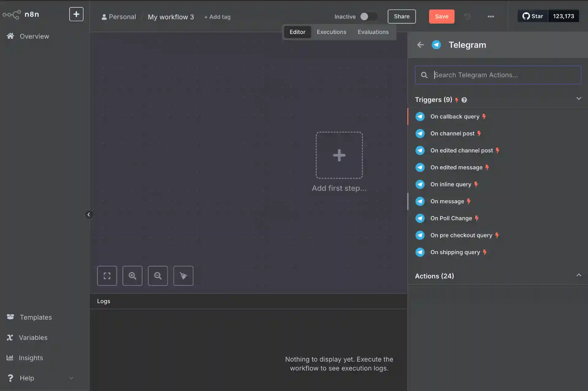Viewport: 588px width, 391px height.
Task: Open the Logs panel header
Action: pyautogui.click(x=248, y=301)
